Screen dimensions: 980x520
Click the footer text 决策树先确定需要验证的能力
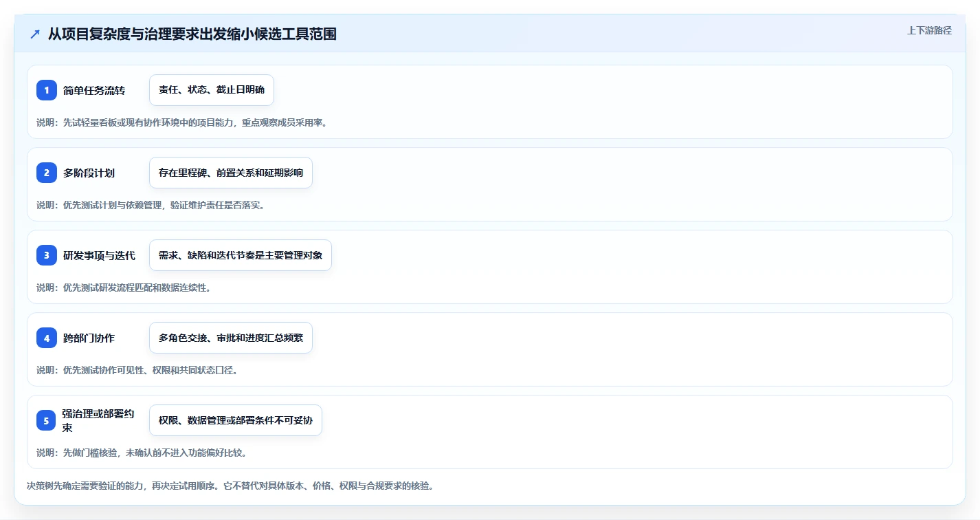(x=230, y=486)
